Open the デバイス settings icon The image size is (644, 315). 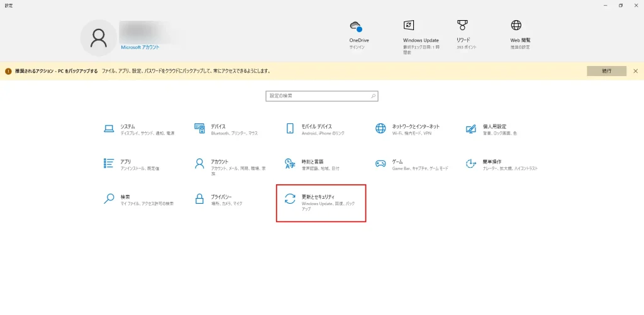click(199, 128)
